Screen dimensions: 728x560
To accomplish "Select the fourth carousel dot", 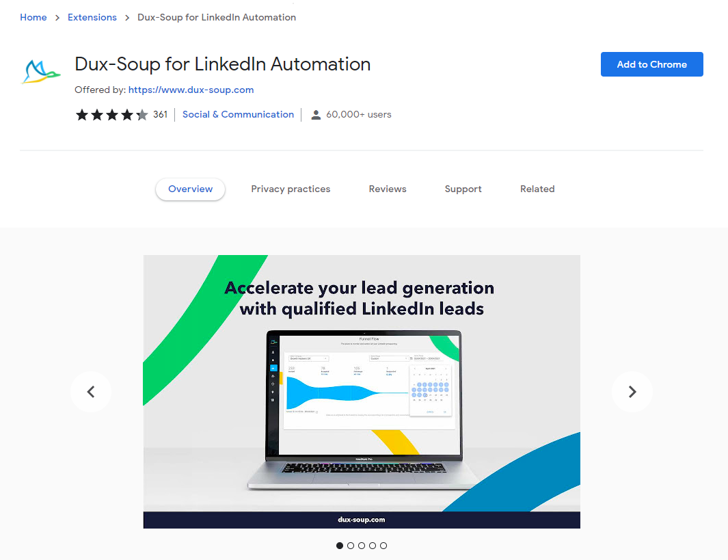I will pos(373,546).
